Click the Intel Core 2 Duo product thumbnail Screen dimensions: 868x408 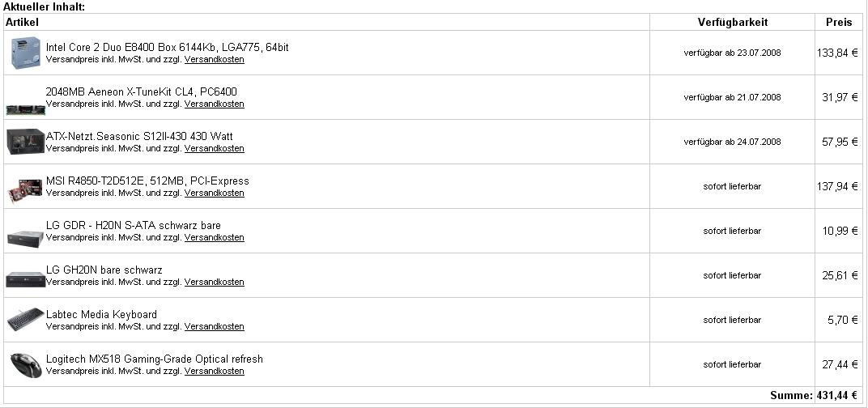coord(26,53)
